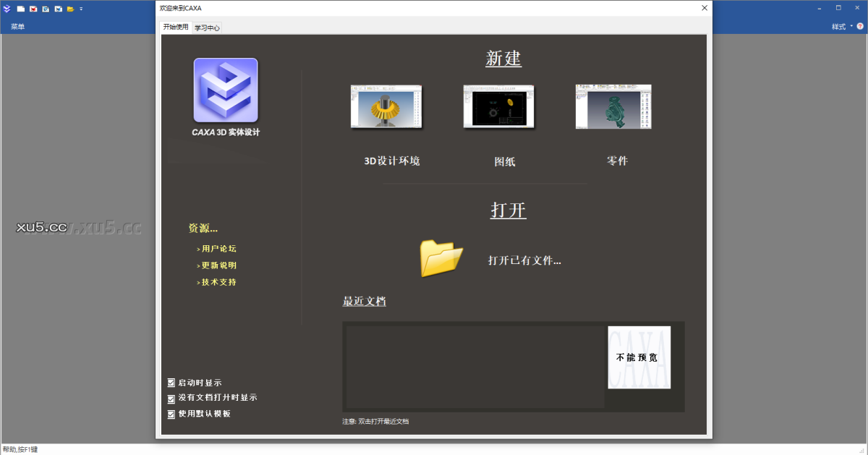Image resolution: width=868 pixels, height=455 pixels.
Task: Click the 不能预览 recent document preview
Action: pos(639,357)
